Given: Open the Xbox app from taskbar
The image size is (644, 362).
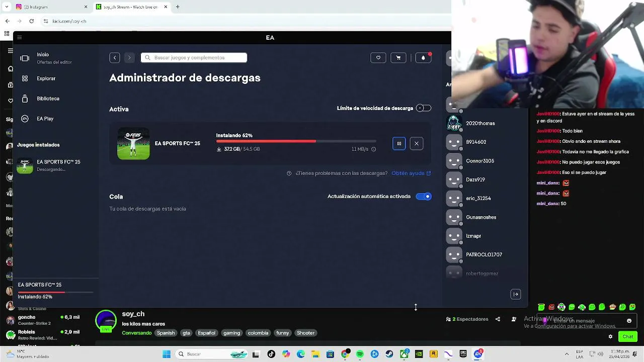Looking at the screenshot, I should [x=404, y=354].
